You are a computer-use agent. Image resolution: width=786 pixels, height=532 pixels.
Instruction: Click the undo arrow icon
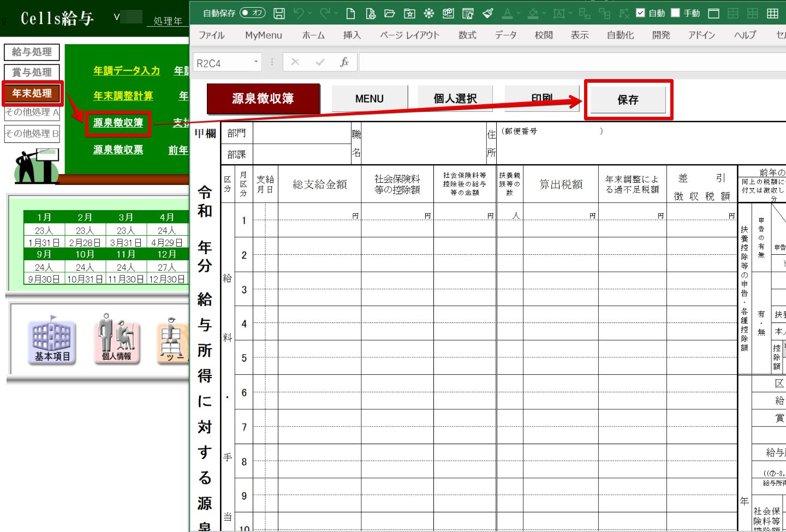tap(298, 13)
